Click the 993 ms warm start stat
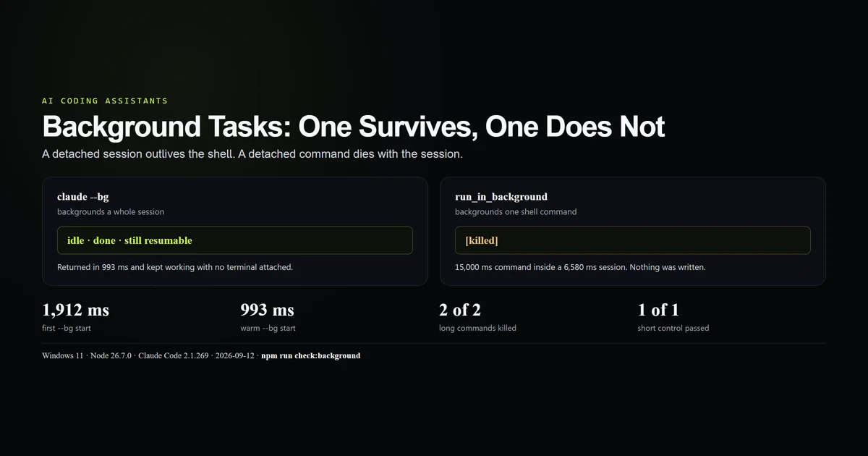This screenshot has width=868, height=456. coord(268,310)
